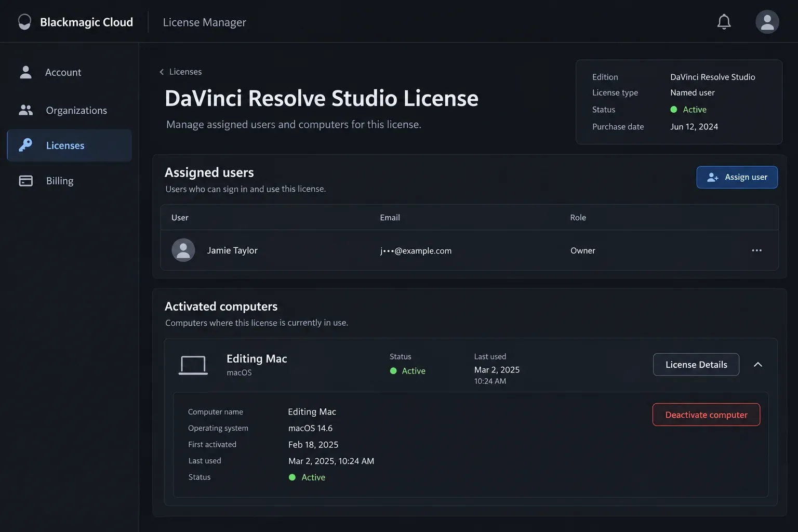
Task: Click the Organizations people icon in sidebar
Action: [x=25, y=110]
